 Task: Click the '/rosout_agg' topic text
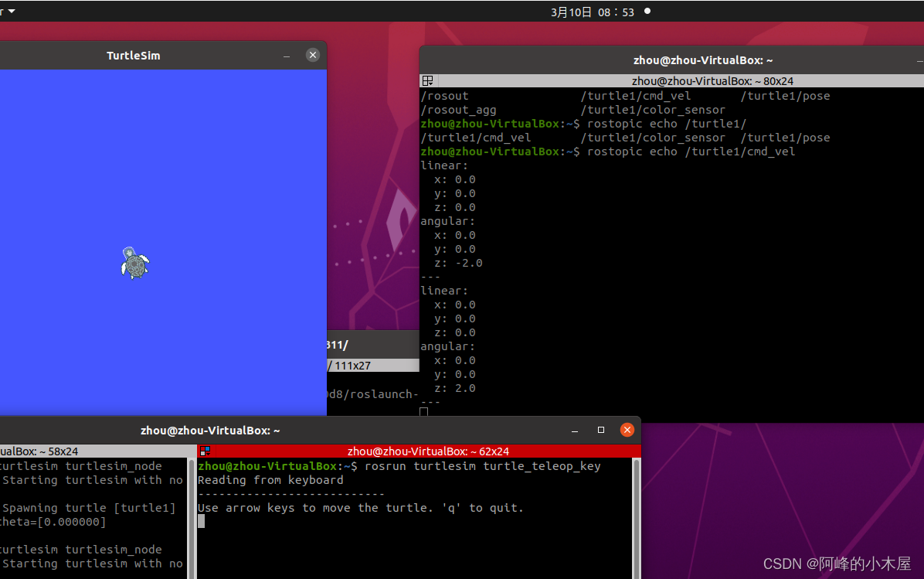(458, 110)
